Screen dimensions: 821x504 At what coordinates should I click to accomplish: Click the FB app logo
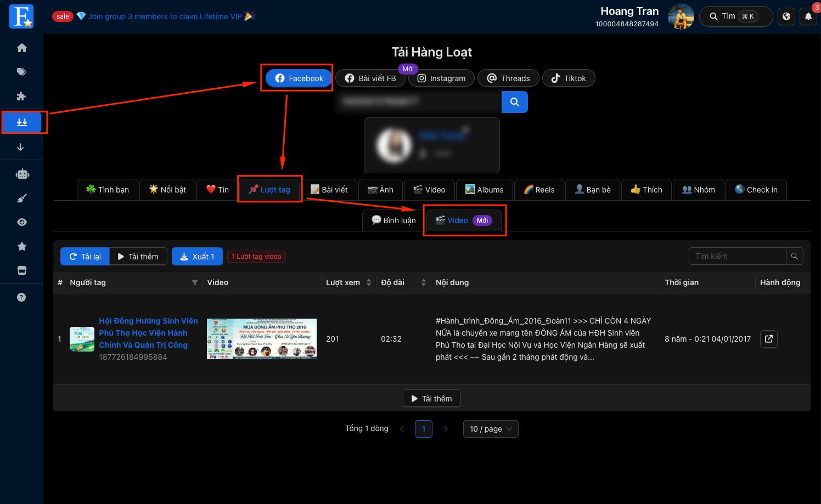[21, 16]
